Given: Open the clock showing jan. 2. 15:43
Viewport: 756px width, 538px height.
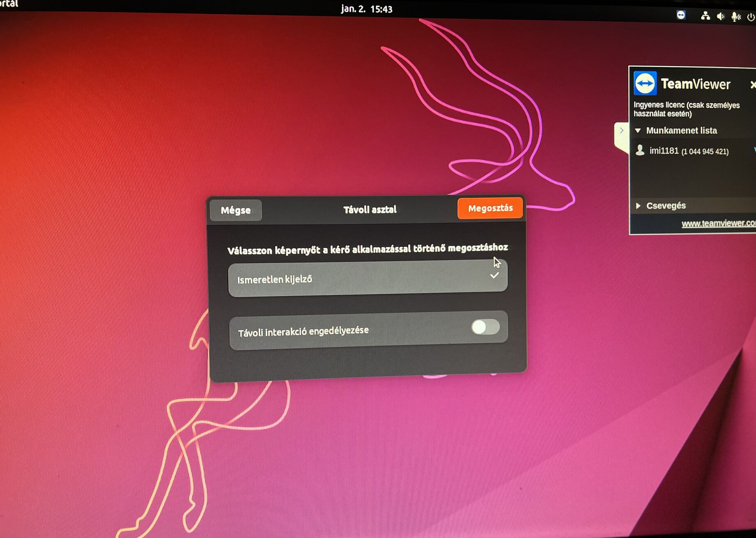Looking at the screenshot, I should (367, 9).
